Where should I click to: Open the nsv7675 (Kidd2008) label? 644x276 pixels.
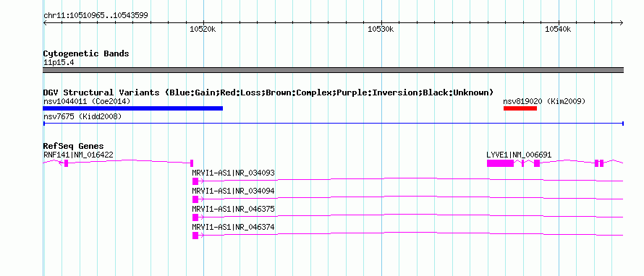pyautogui.click(x=82, y=116)
